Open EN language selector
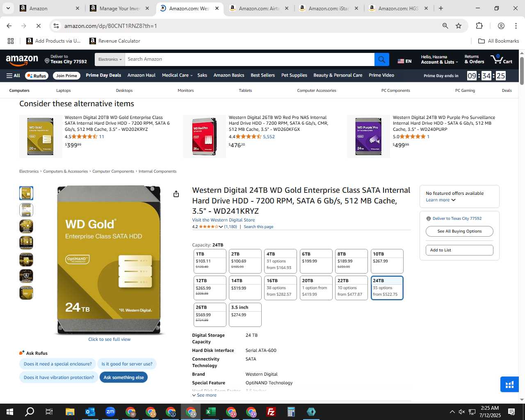525x420 pixels. click(x=404, y=61)
